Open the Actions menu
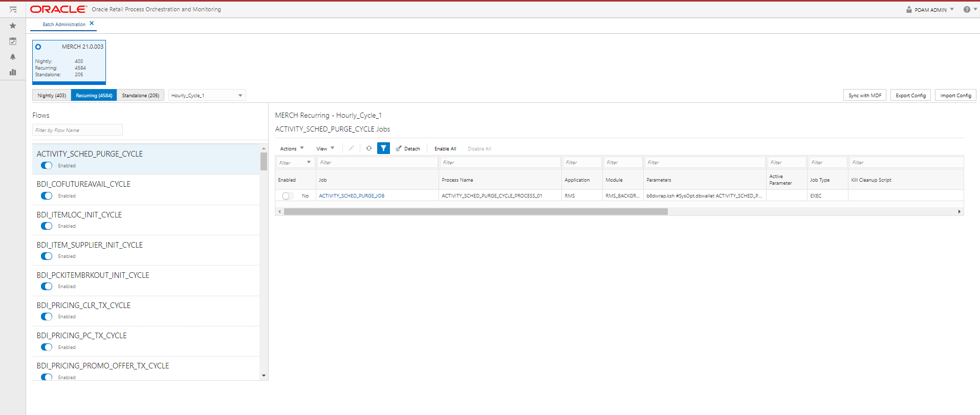 [292, 149]
